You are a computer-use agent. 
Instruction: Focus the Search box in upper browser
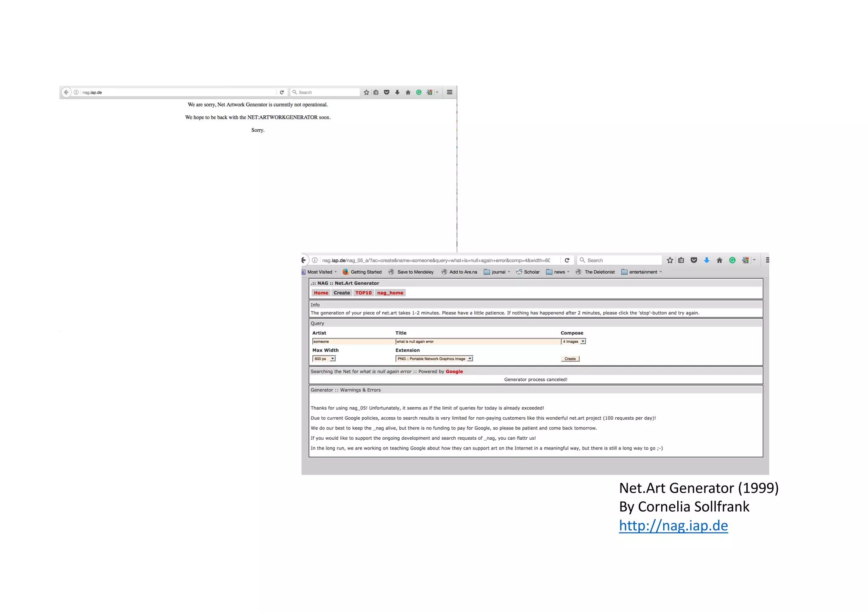(325, 92)
